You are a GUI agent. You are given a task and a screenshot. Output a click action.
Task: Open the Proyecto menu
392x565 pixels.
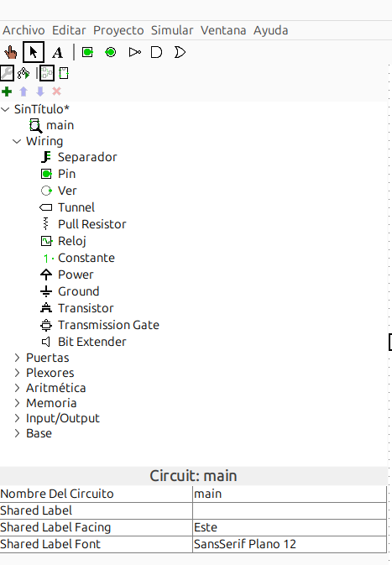click(118, 30)
